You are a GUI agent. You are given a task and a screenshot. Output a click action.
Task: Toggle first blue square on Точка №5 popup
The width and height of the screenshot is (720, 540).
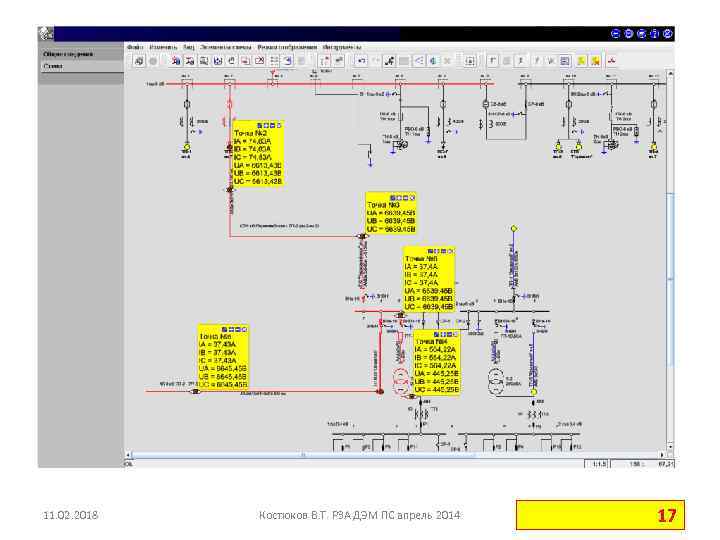point(430,251)
